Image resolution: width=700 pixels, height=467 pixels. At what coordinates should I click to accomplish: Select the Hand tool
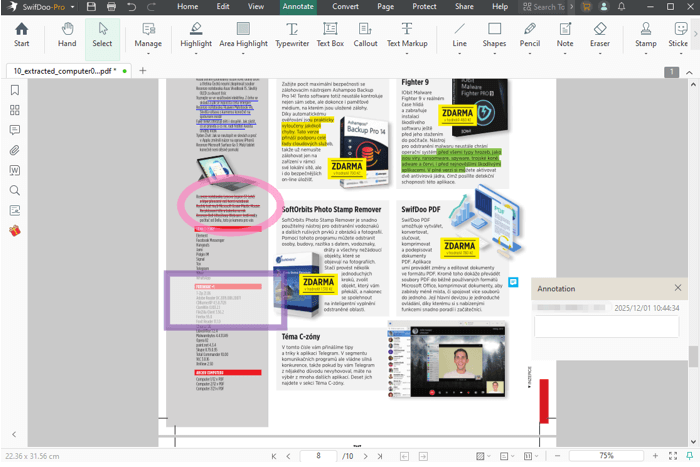(67, 35)
